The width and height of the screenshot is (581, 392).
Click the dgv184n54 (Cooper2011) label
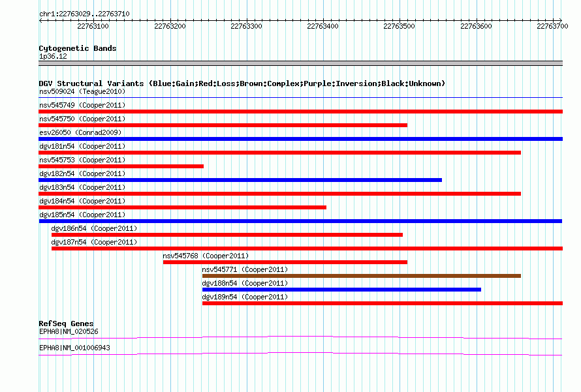(82, 201)
